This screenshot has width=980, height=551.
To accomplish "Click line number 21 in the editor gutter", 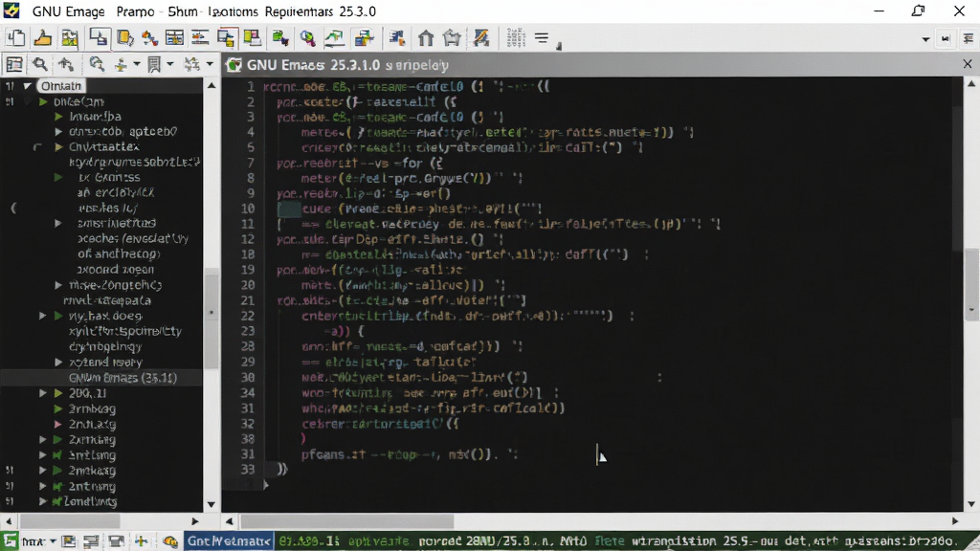I will click(248, 300).
